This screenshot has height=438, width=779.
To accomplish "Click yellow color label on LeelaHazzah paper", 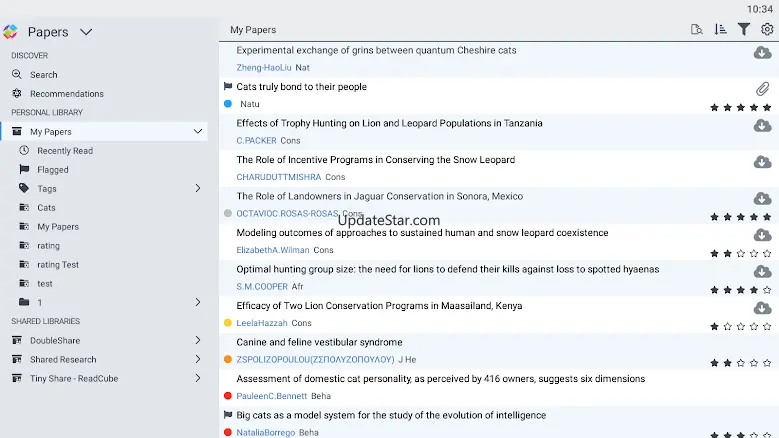I will [x=228, y=323].
